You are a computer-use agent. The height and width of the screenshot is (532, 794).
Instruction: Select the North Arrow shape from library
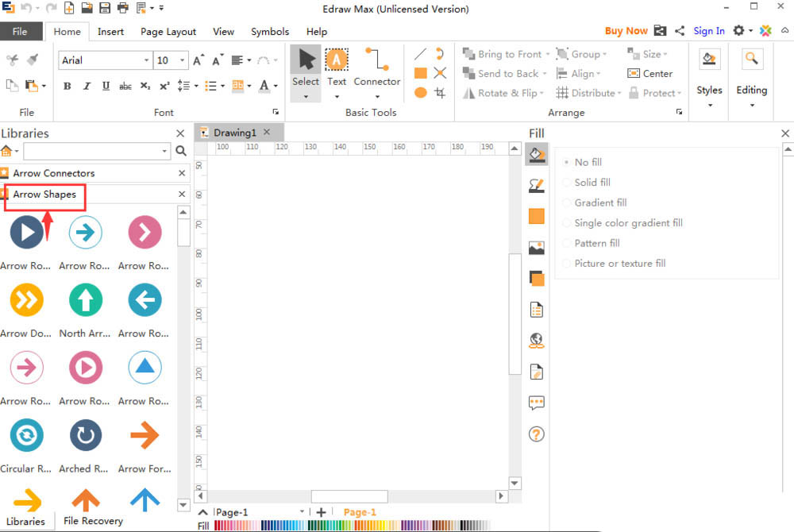tap(86, 300)
